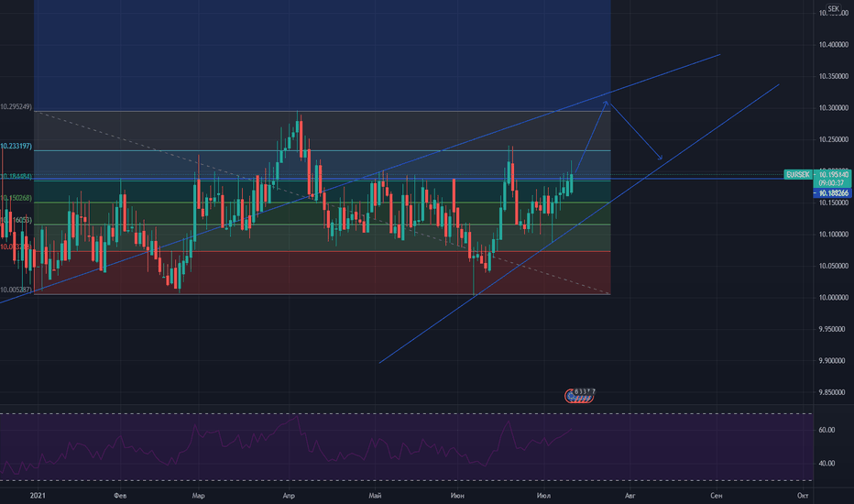854x504 pixels.
Task: Click the Окт month label on the time axis
Action: (x=803, y=495)
